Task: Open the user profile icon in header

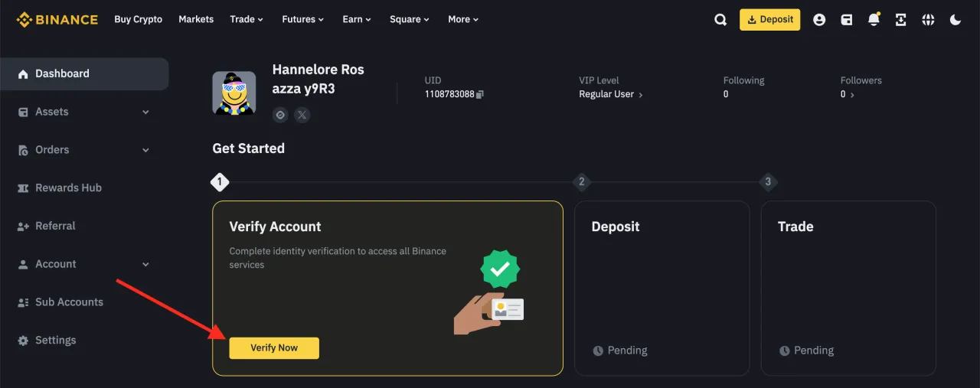Action: pyautogui.click(x=819, y=20)
